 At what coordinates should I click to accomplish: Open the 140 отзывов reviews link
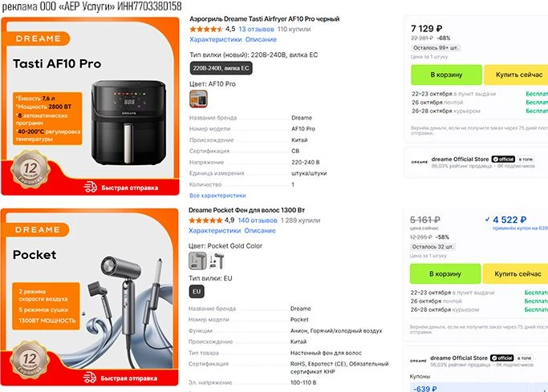[x=258, y=220]
